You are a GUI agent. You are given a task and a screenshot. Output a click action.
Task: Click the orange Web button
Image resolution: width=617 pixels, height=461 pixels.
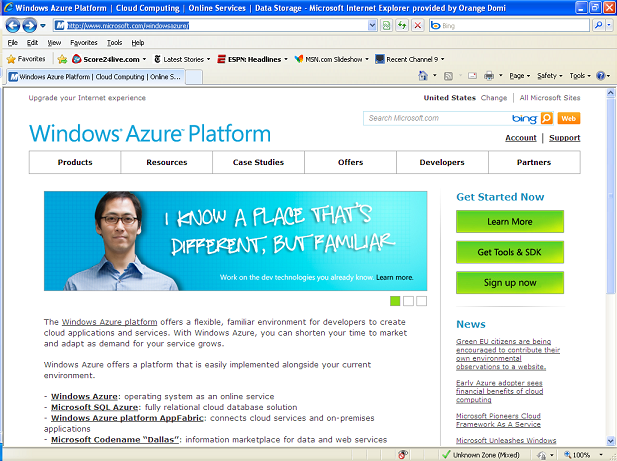tap(569, 118)
